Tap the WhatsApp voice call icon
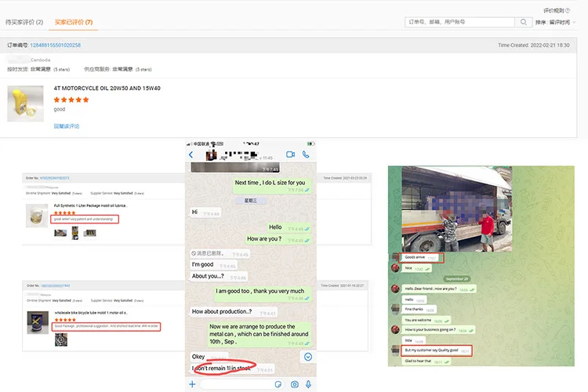 tap(307, 155)
